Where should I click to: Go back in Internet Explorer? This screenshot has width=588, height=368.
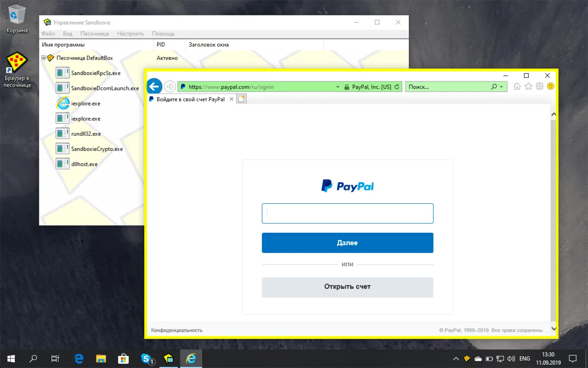(x=154, y=86)
